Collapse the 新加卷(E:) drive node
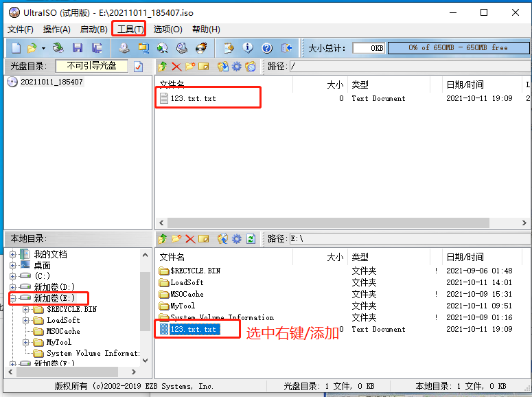This screenshot has width=532, height=397. (x=12, y=298)
